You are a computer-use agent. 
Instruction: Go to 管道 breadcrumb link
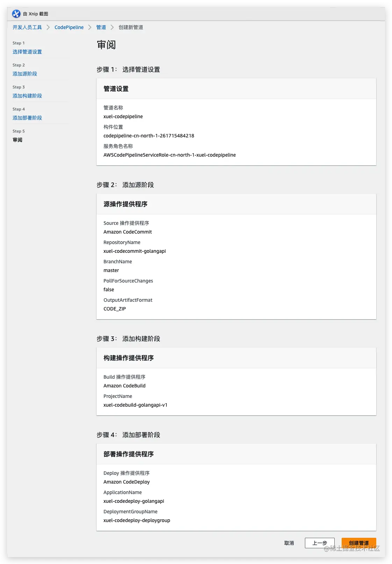click(x=101, y=27)
